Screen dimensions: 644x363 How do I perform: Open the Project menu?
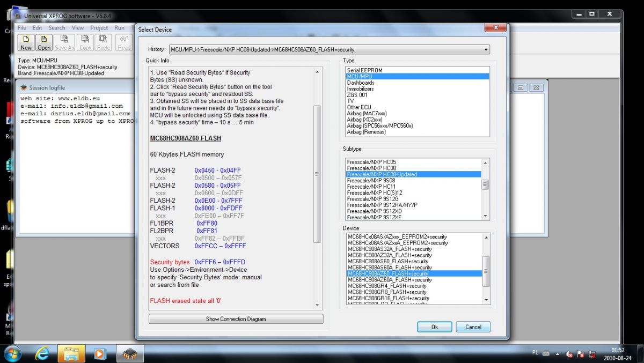[x=99, y=28]
